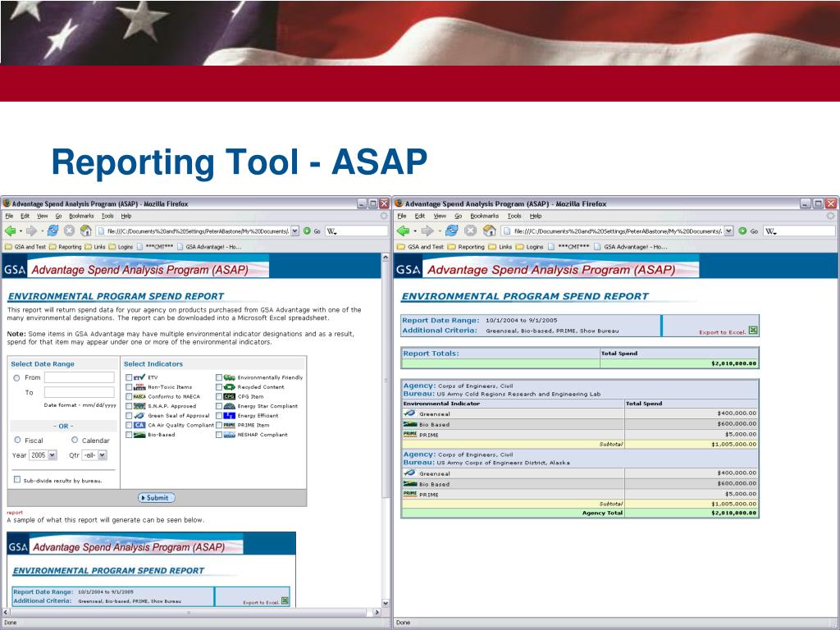The image size is (840, 630).
Task: Check the S.N.A.P. Approved checkbox
Action: (x=129, y=406)
